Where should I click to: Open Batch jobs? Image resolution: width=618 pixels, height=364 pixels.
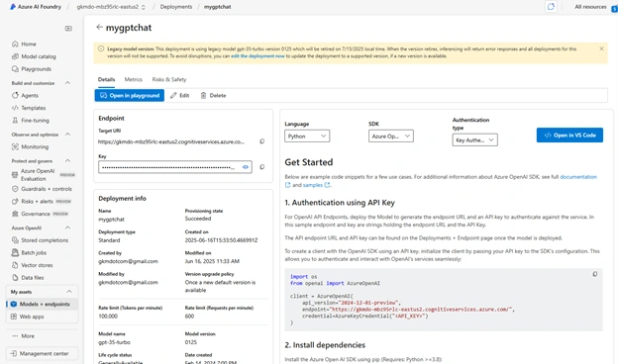coord(29,252)
